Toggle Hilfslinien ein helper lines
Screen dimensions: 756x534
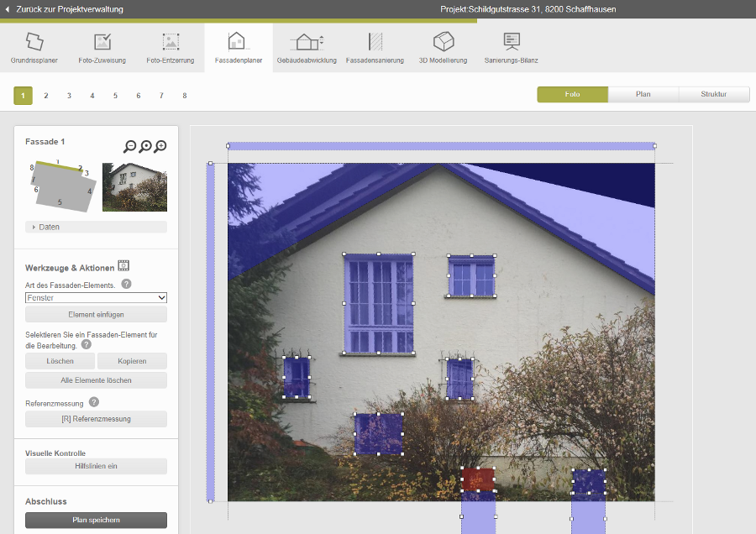coord(96,466)
